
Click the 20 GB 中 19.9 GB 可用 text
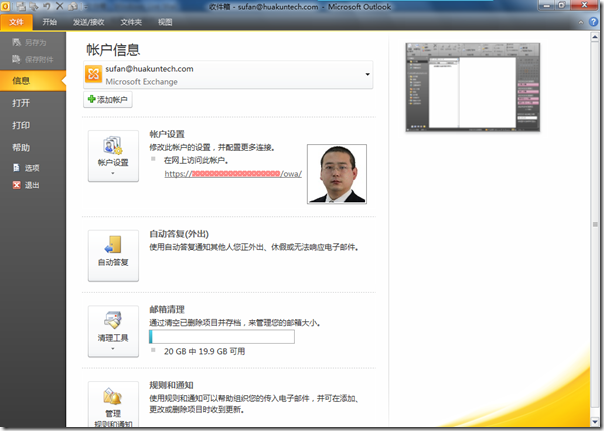205,351
